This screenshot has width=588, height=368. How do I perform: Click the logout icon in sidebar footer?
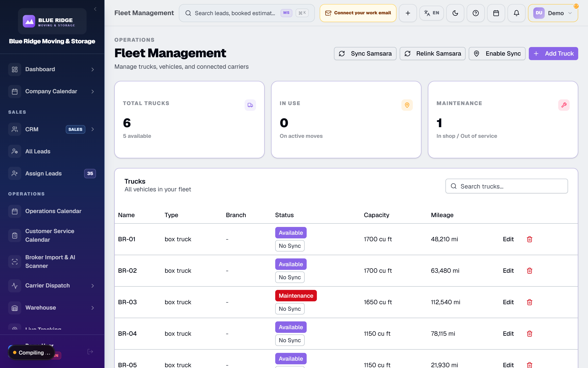[90, 352]
